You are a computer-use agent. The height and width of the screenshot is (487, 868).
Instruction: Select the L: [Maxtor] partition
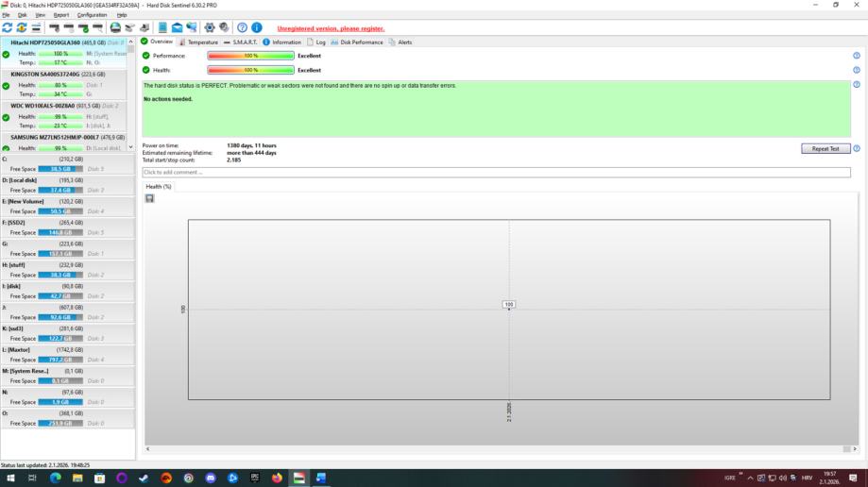[x=68, y=355]
